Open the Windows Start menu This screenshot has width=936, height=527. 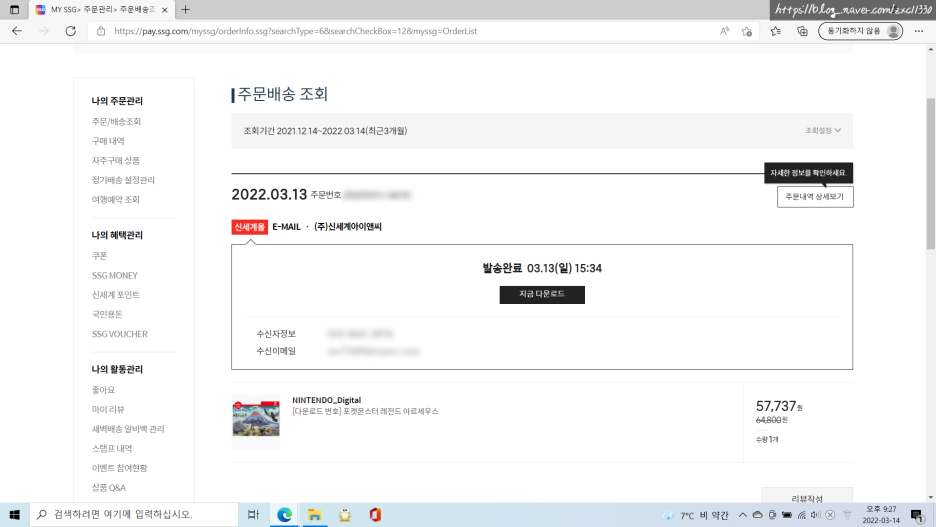14,514
